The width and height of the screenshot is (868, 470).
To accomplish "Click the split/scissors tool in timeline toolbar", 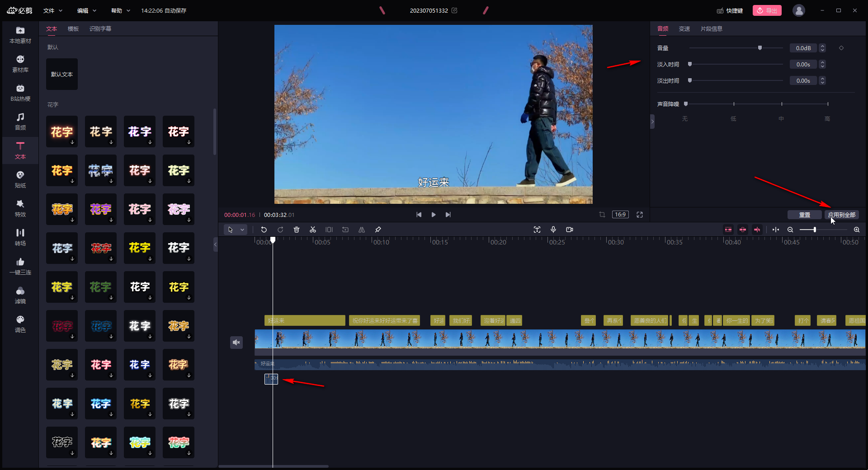I will [312, 230].
